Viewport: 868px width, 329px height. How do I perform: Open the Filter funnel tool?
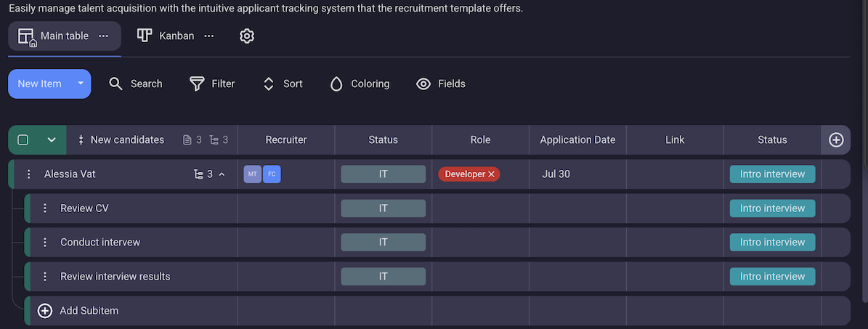(x=197, y=84)
